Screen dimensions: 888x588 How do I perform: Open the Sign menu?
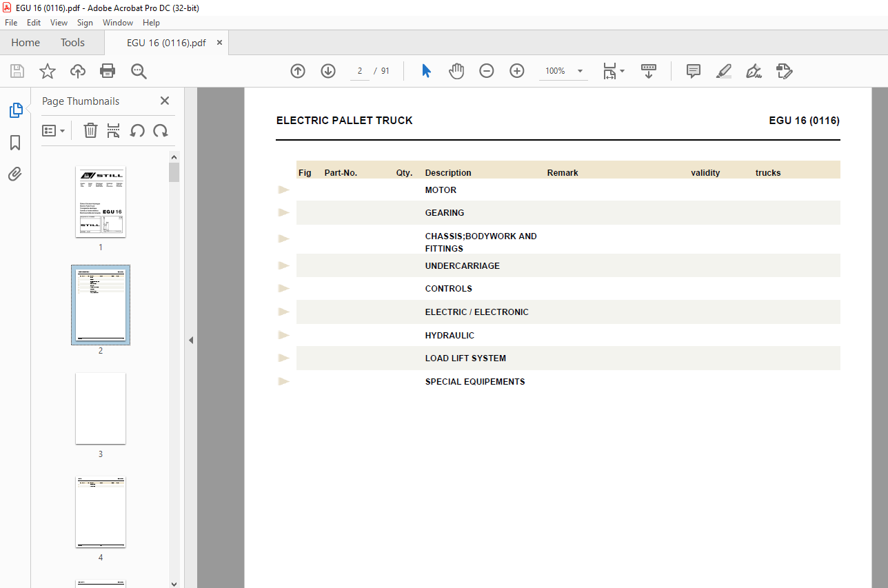(85, 23)
